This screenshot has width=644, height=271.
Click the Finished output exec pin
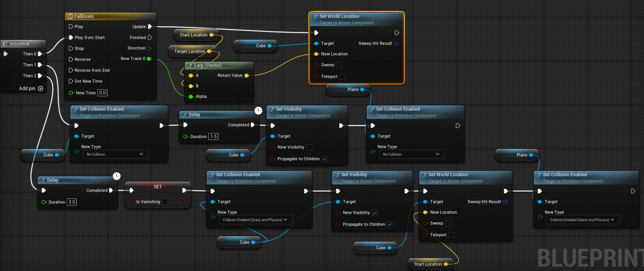[150, 37]
